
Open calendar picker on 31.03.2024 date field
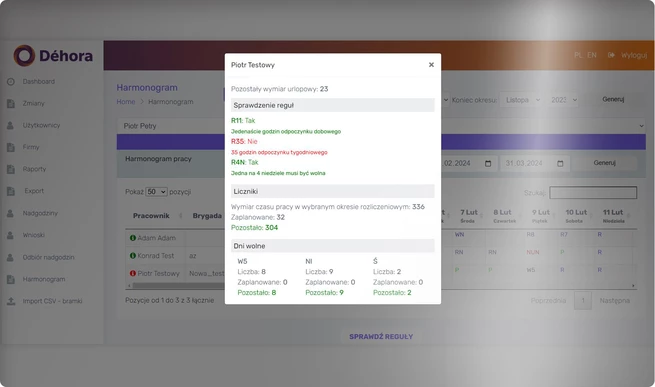point(560,163)
